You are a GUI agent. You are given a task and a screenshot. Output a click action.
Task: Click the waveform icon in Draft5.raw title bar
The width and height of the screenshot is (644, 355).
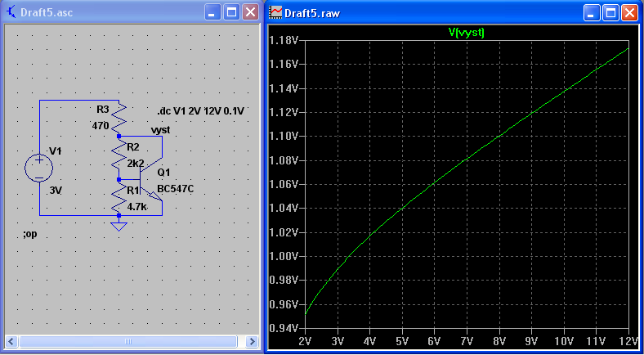(275, 12)
